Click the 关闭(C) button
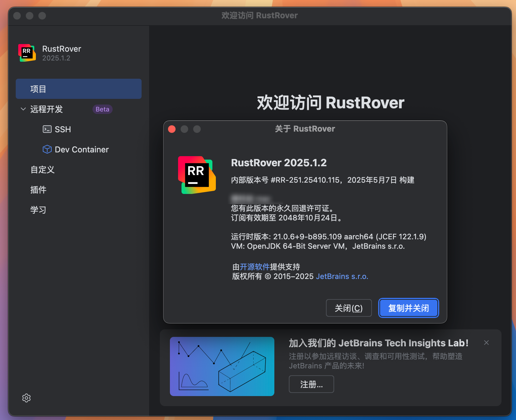This screenshot has width=516, height=420. point(349,308)
